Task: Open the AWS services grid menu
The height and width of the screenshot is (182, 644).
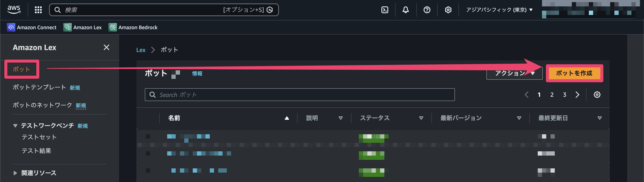Action: pos(38,10)
